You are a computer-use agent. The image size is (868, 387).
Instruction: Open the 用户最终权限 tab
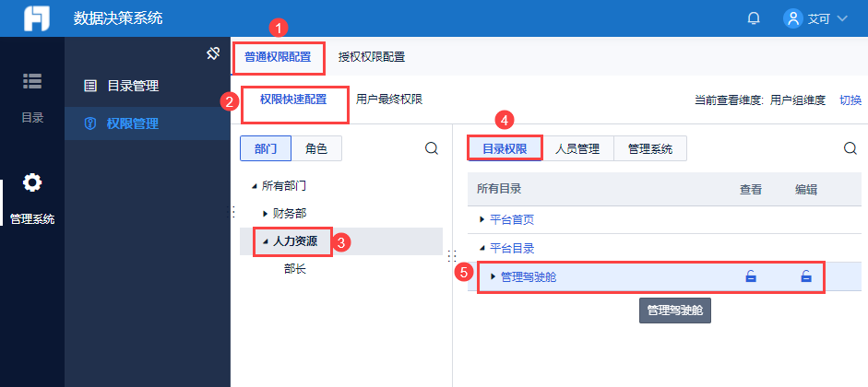[389, 100]
